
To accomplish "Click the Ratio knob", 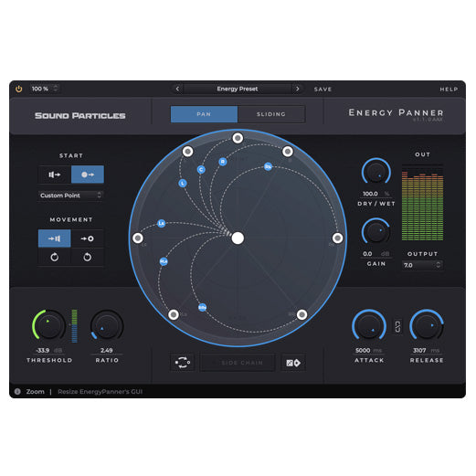I will (107, 325).
